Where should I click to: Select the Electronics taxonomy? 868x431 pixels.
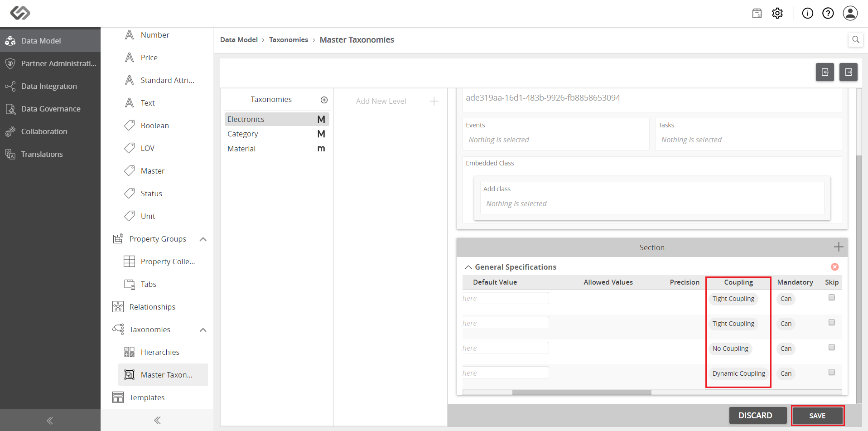pos(277,119)
